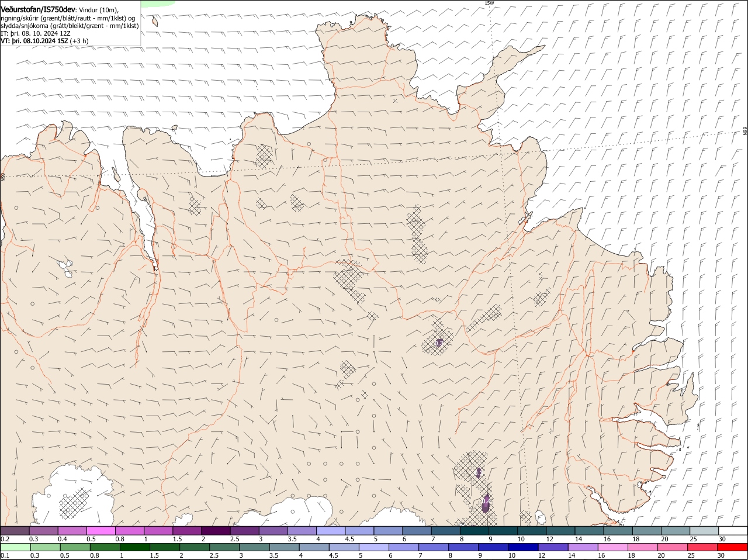748x560 pixels.
Task: Click the grey-green 3 swatch in lower legend
Action: pyautogui.click(x=255, y=547)
